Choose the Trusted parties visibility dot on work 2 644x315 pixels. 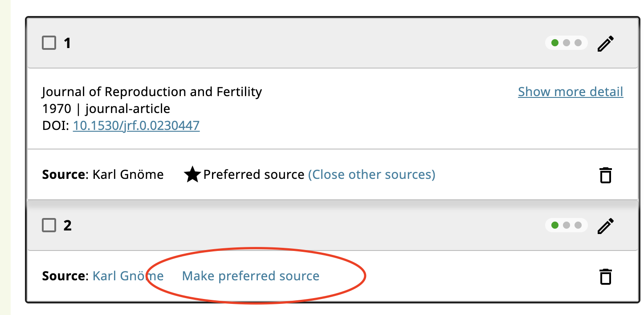(x=566, y=225)
